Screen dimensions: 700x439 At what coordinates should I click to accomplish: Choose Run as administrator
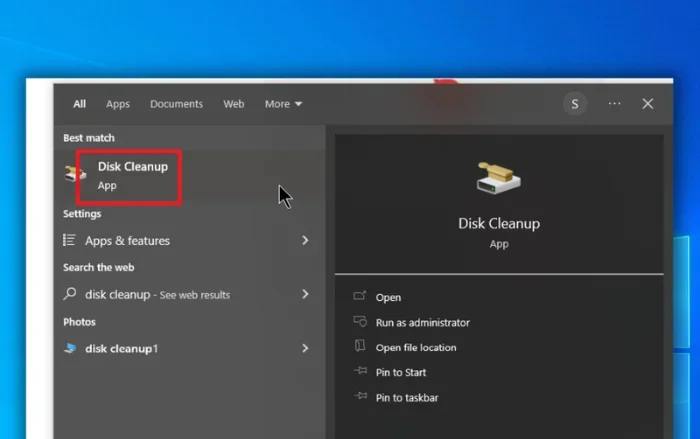[x=422, y=322]
